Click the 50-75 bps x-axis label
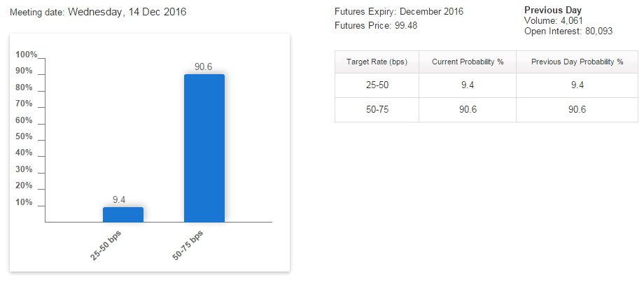The height and width of the screenshot is (282, 644). 190,246
